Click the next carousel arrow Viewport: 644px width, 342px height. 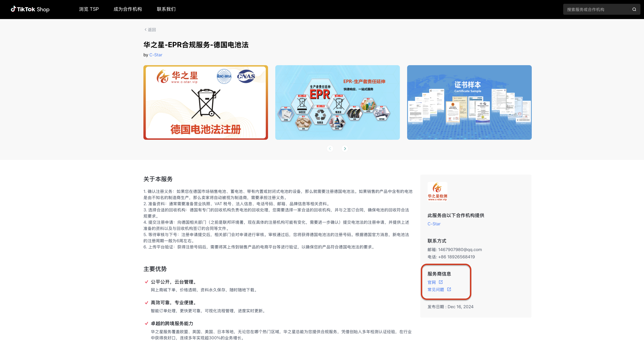(x=345, y=148)
